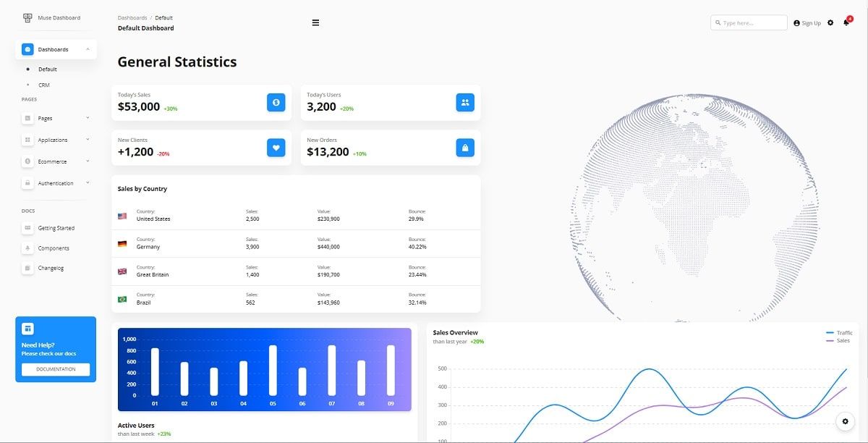Toggle the hamburger menu at top
Screen dimensions: 868x443
click(315, 22)
